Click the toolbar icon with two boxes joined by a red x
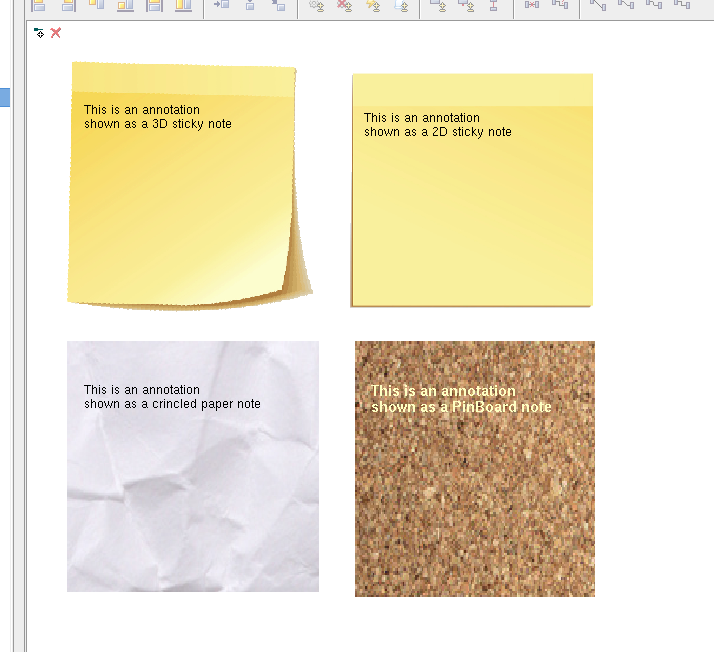 pos(531,5)
